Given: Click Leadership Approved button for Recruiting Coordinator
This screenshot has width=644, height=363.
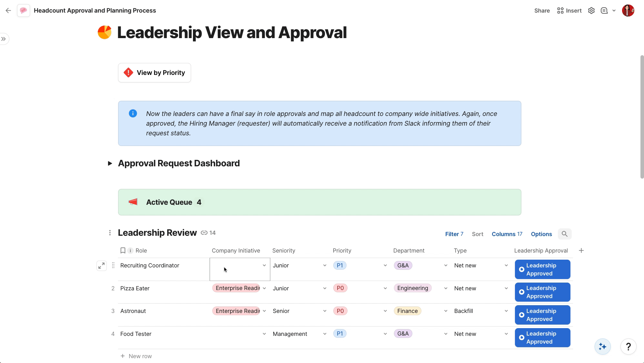Looking at the screenshot, I should pos(542,269).
